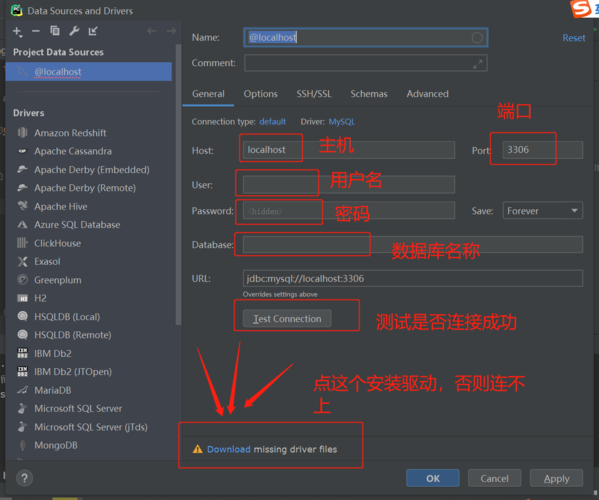Viewport: 599px width, 500px height.
Task: Click the Add data source plus icon
Action: point(17,31)
